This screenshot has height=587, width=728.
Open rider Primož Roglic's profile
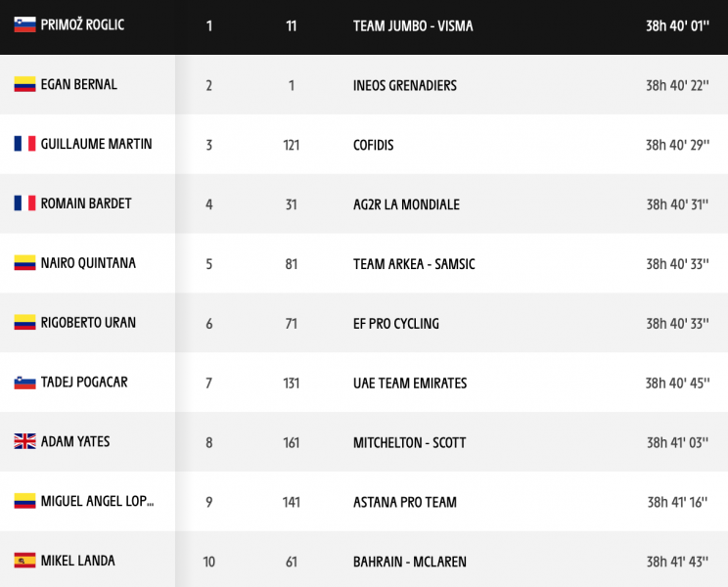coord(82,24)
